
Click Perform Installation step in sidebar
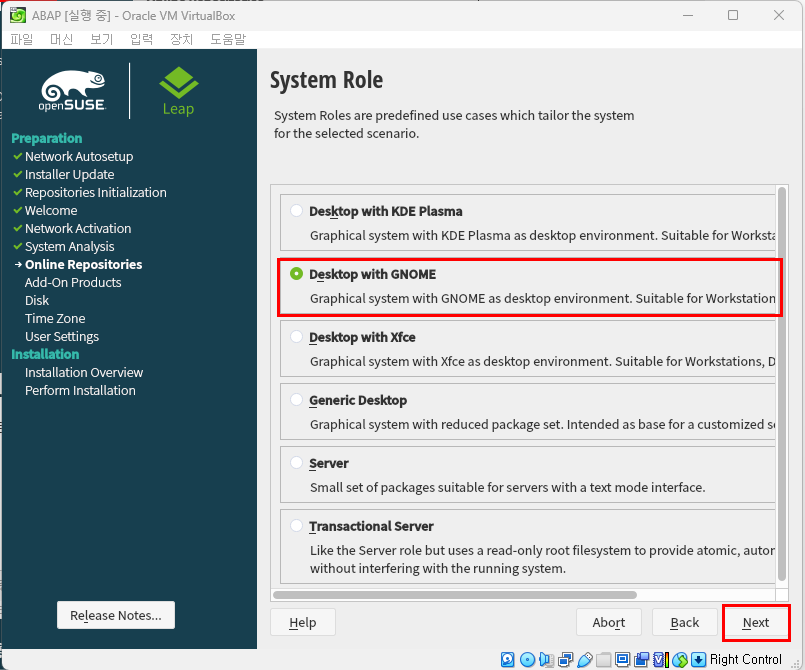tap(80, 390)
